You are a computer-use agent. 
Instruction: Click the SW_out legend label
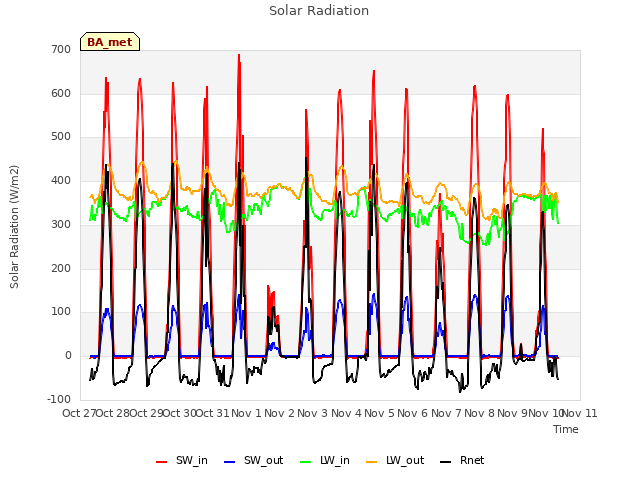pos(263,460)
